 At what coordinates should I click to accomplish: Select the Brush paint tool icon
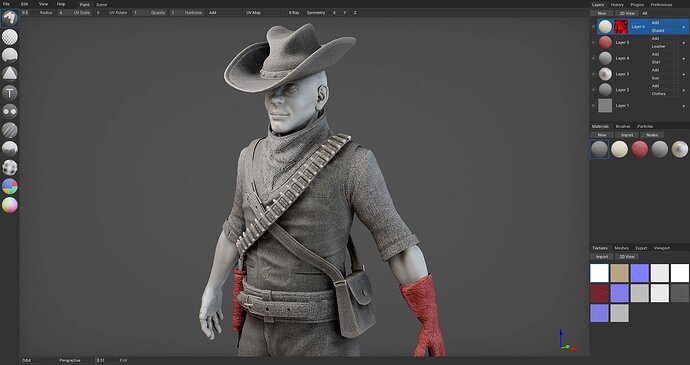[x=10, y=18]
